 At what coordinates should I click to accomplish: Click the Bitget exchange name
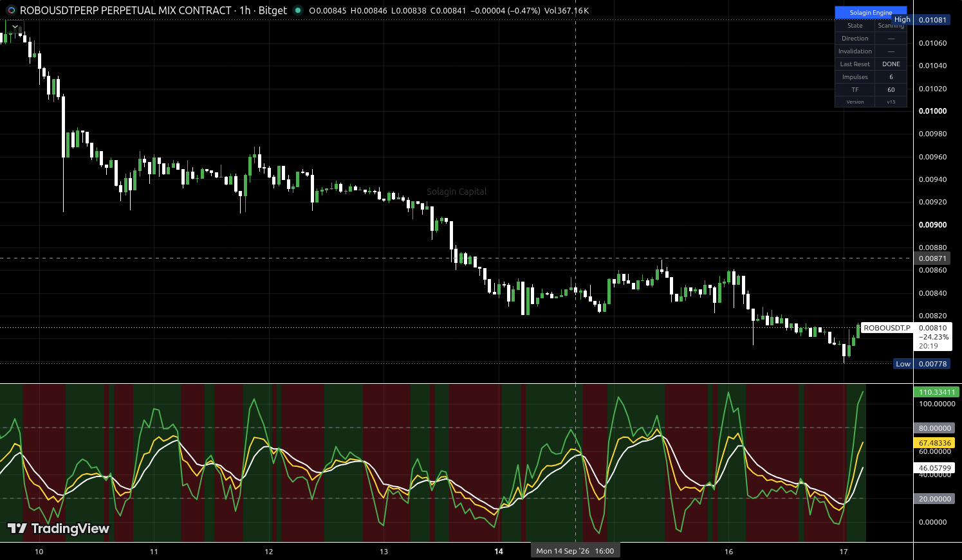click(273, 10)
